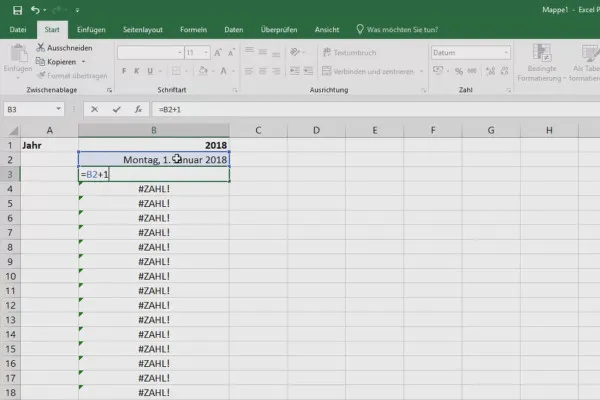Click the select all corner triangle
The image size is (600, 400).
13,131
